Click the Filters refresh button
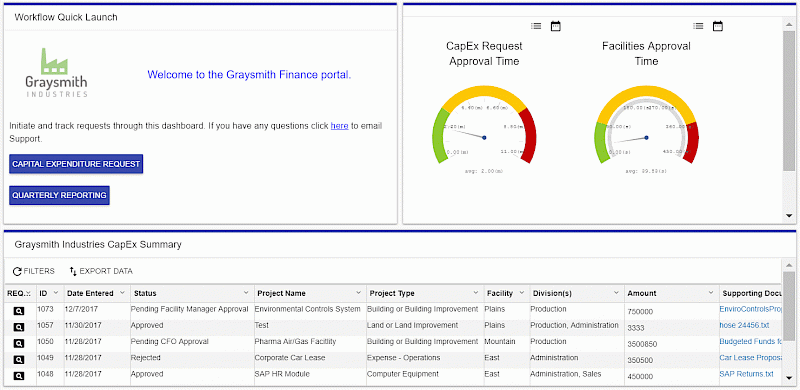The width and height of the screenshot is (800, 390). [33, 272]
